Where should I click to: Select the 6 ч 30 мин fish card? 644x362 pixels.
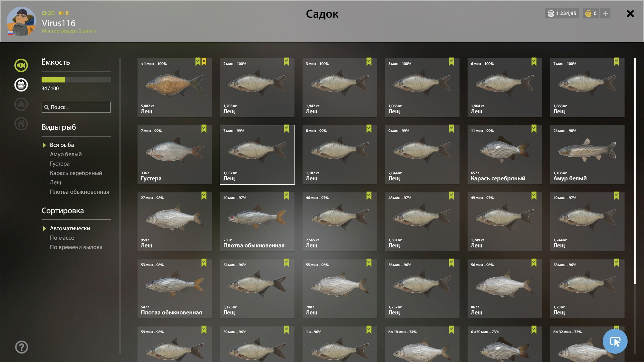point(504,344)
